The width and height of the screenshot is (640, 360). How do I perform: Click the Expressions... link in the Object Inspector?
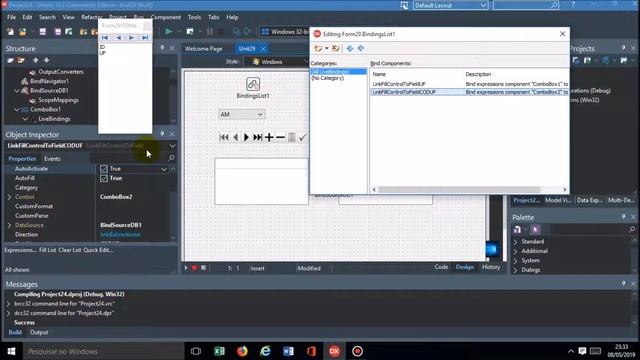(20, 250)
